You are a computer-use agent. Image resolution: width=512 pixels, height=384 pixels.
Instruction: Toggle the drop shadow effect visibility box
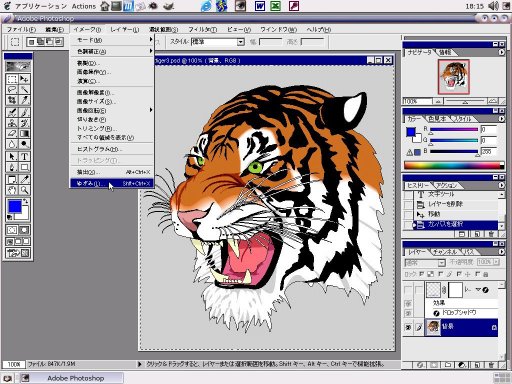point(408,313)
